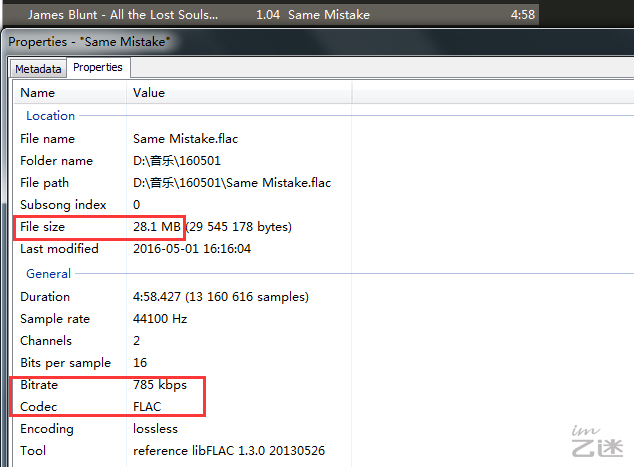Select the Duration row label

tap(45, 297)
